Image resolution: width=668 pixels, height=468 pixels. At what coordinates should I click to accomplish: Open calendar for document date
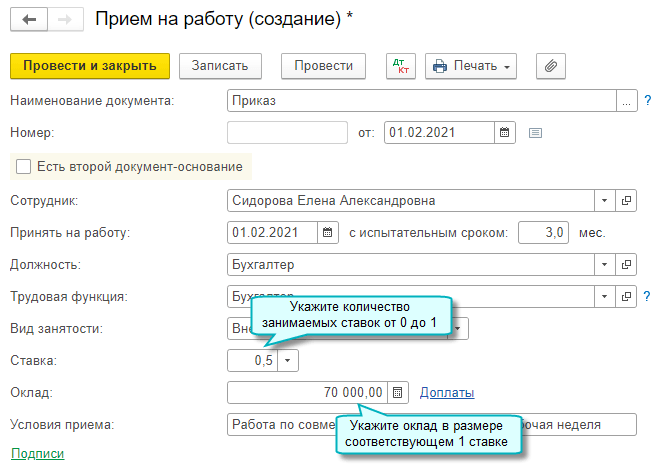click(x=505, y=132)
